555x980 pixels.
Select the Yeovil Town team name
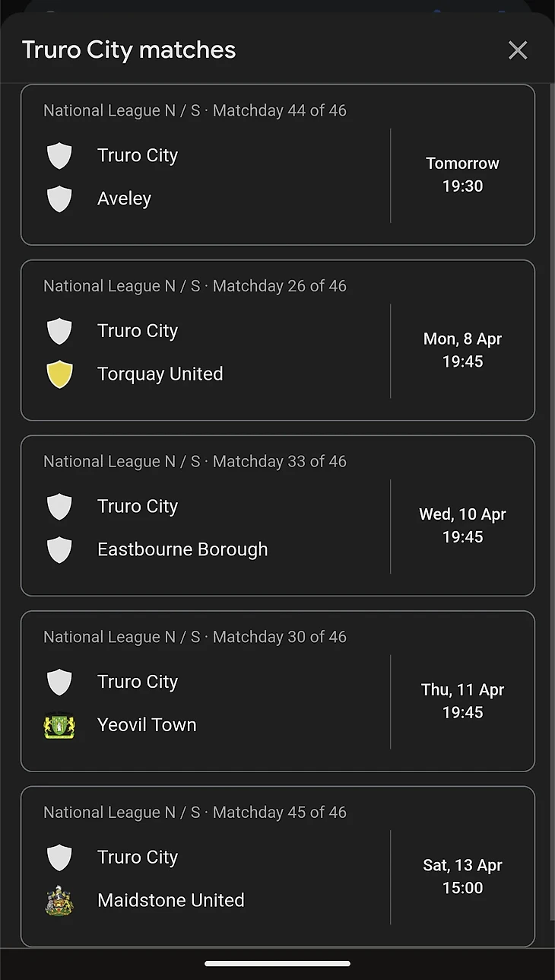pyautogui.click(x=147, y=725)
